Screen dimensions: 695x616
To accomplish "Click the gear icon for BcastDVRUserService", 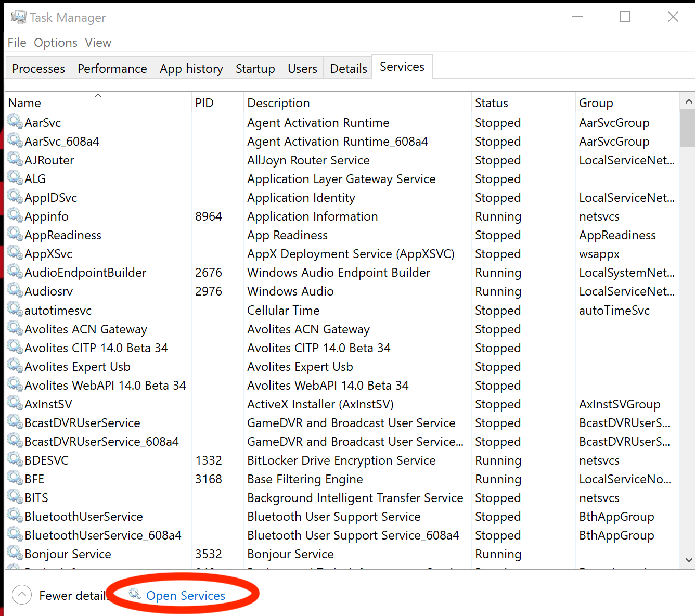I will coord(15,422).
